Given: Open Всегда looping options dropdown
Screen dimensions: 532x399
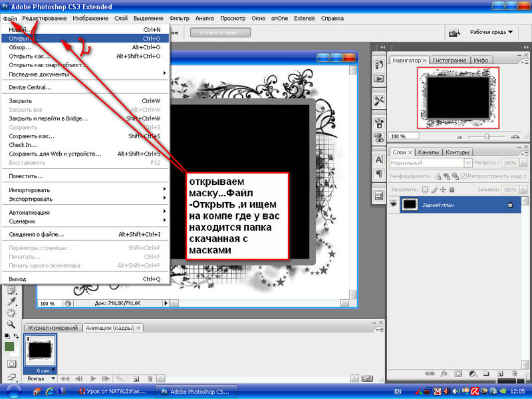Looking at the screenshot, I should pyautogui.click(x=41, y=378).
